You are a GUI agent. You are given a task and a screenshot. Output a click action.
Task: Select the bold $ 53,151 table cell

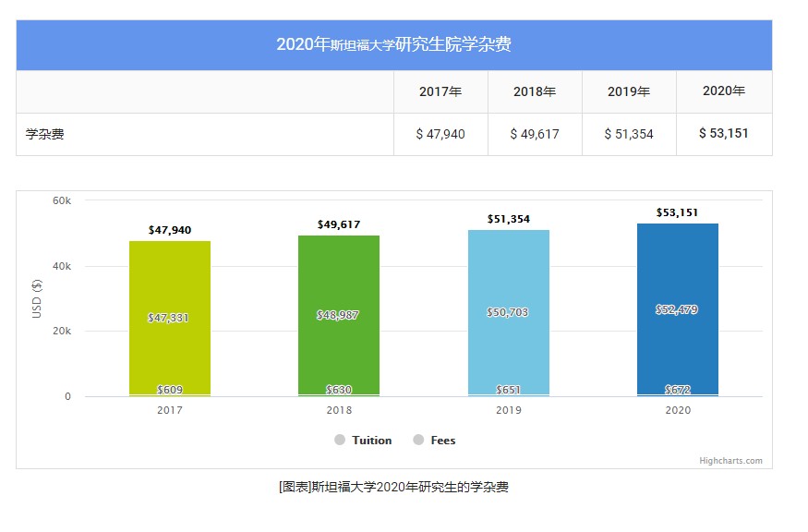point(724,134)
